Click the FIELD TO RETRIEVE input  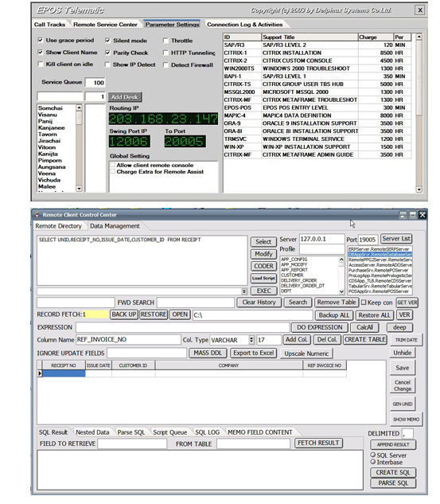132,444
